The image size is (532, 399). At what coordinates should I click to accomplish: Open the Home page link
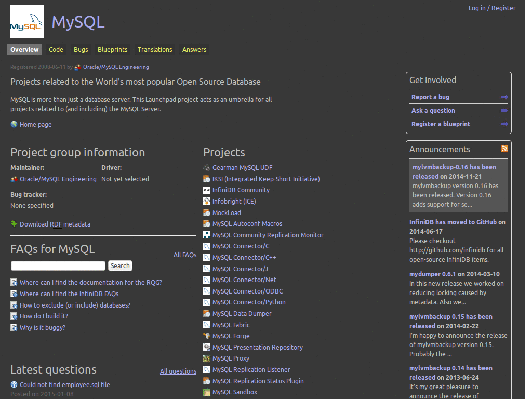(x=36, y=125)
